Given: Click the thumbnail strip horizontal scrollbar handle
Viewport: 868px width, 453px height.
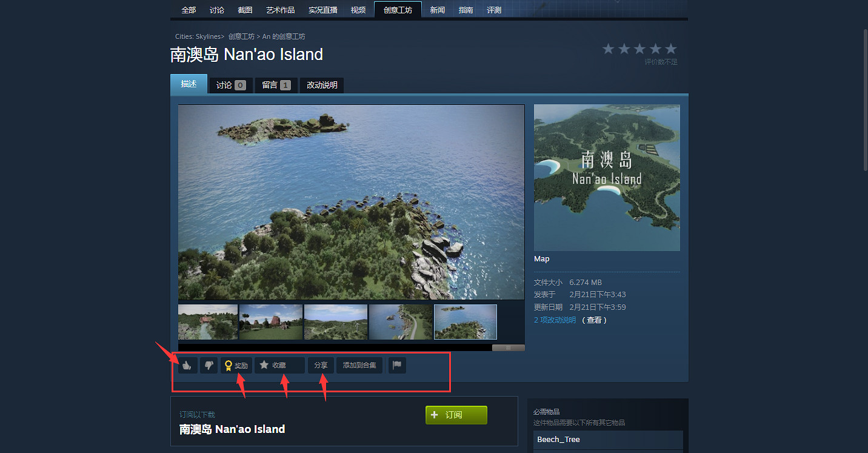Looking at the screenshot, I should [x=508, y=347].
